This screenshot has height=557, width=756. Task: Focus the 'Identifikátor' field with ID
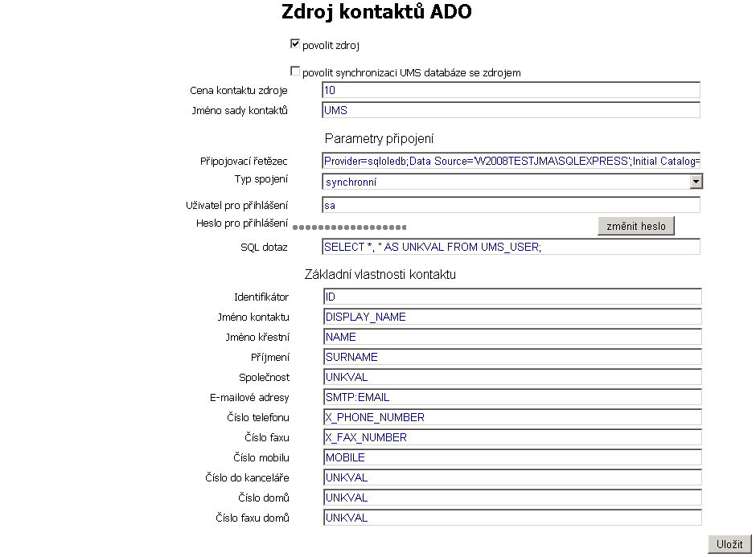click(x=512, y=297)
